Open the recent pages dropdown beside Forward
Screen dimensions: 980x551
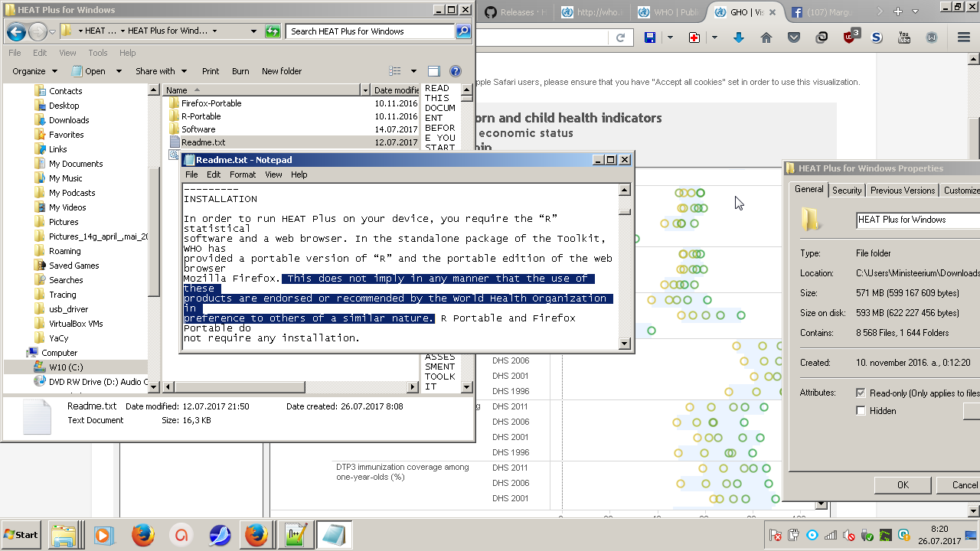(x=52, y=31)
